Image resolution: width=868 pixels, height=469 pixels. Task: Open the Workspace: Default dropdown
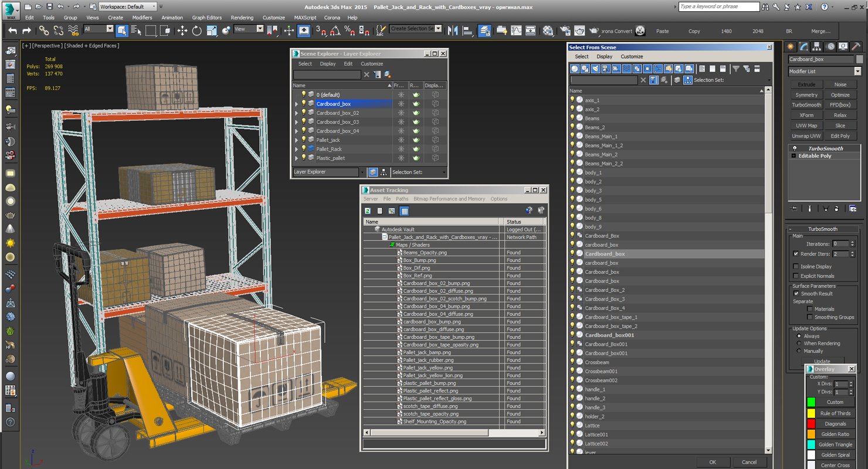[x=127, y=6]
